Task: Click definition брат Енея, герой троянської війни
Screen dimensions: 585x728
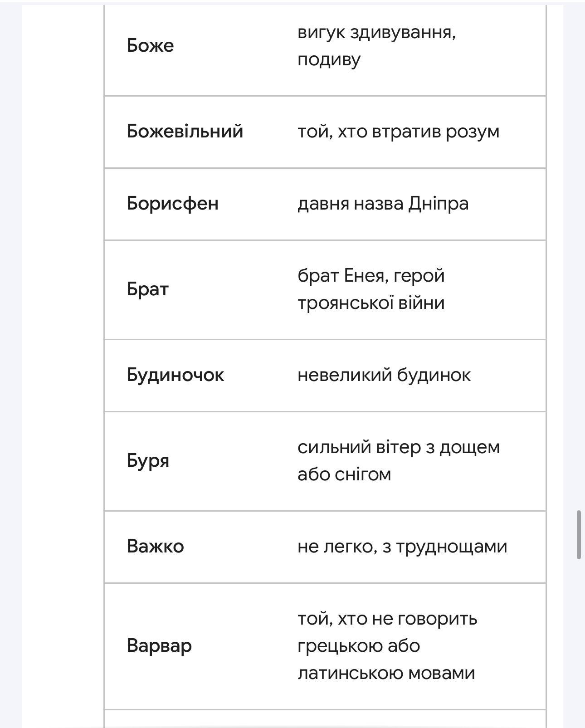Action: [371, 289]
